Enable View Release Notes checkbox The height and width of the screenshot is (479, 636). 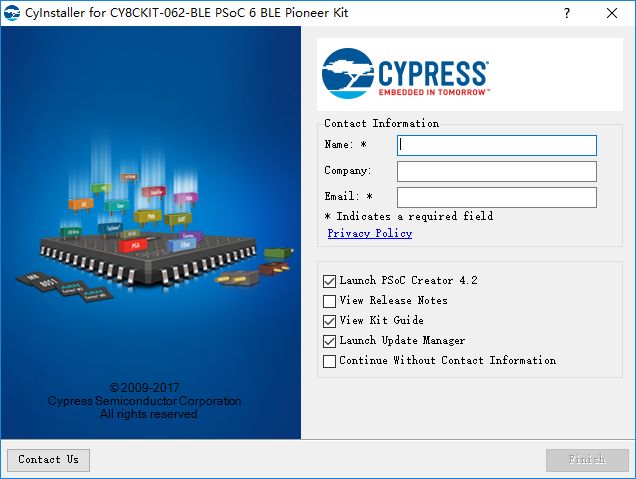click(329, 301)
